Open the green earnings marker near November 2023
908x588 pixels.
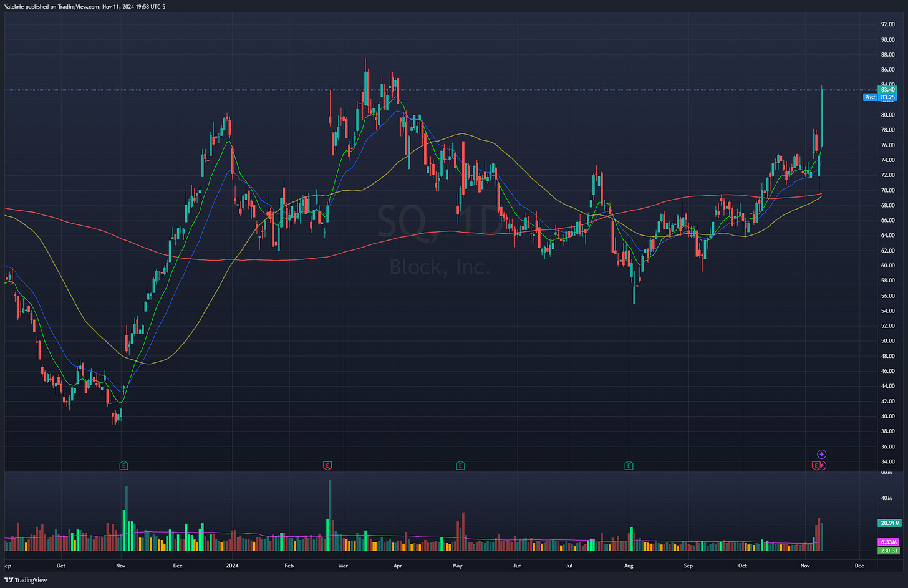coord(123,465)
